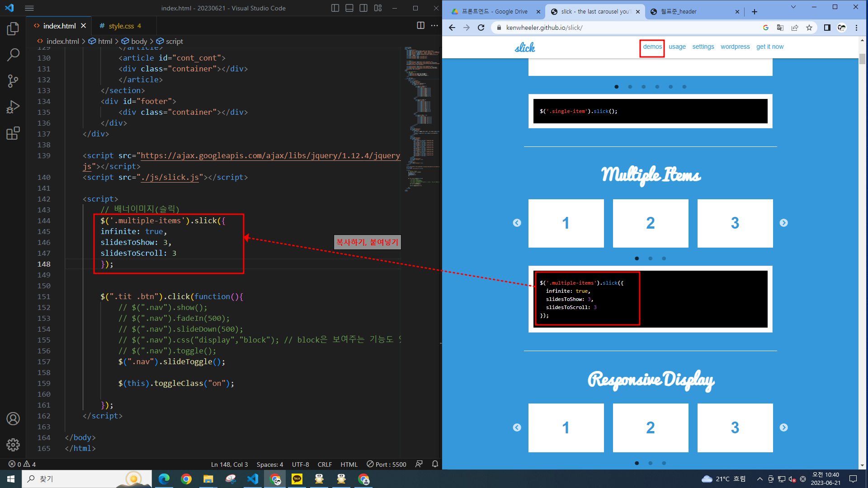The image size is (868, 488).
Task: Click the Split Editor Right icon
Action: (x=420, y=26)
